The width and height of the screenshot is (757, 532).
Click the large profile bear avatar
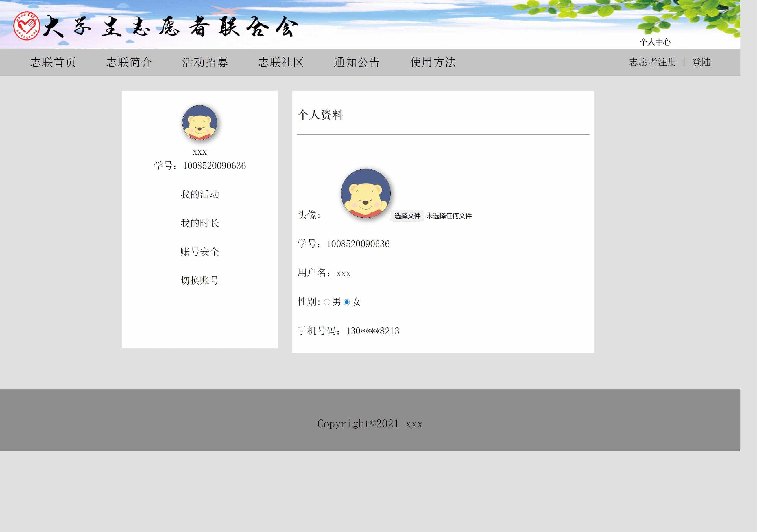pyautogui.click(x=365, y=193)
